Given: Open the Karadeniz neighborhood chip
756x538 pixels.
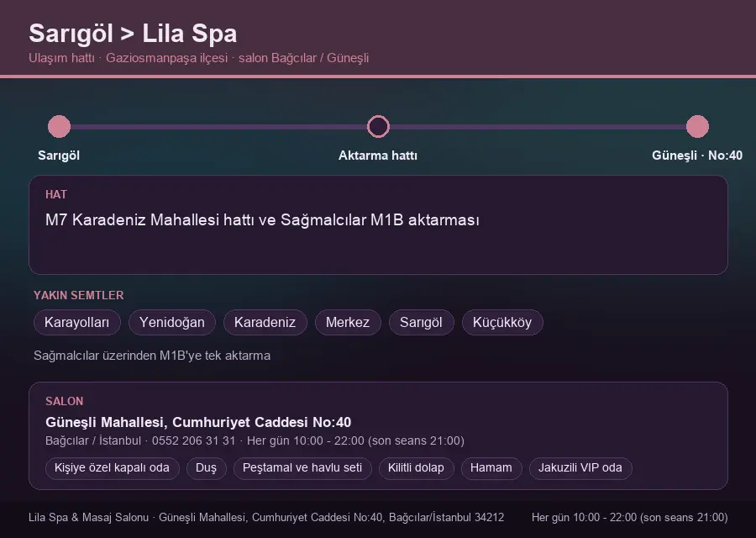Looking at the screenshot, I should 265,322.
